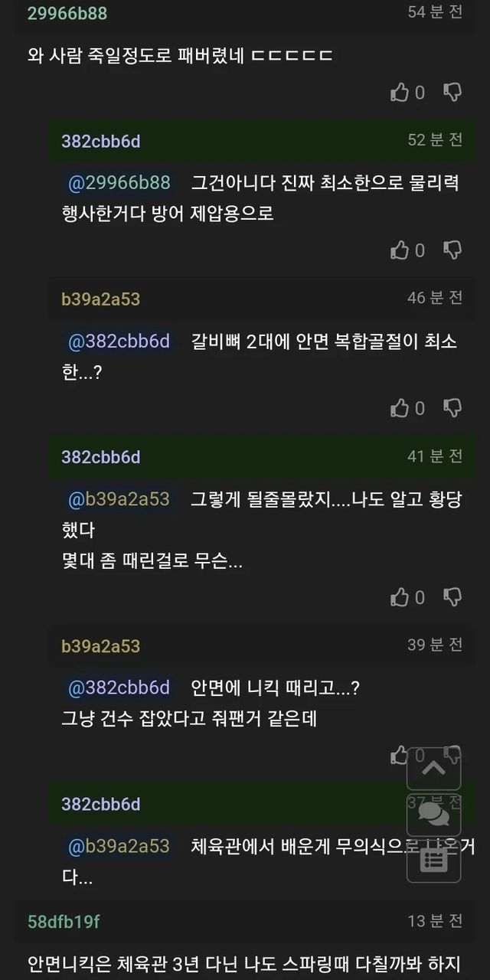Downvote b39a2a53's reply posted 46 minutes ago
The image size is (490, 980).
coord(452,408)
